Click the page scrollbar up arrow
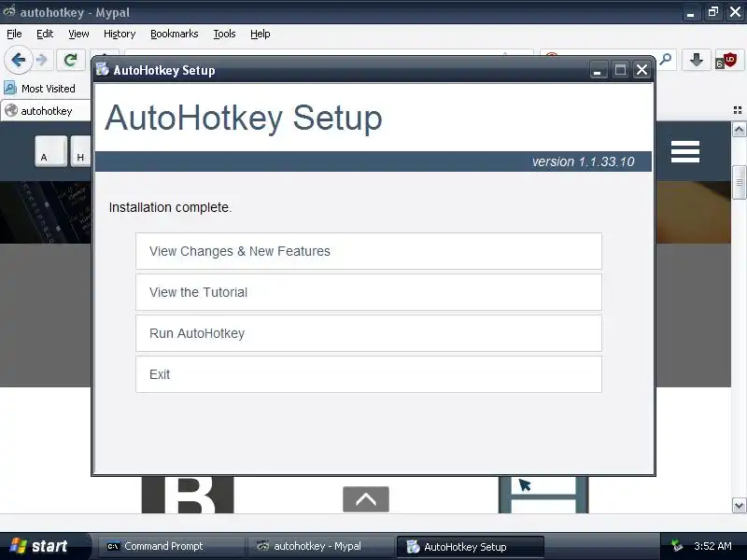Screen dimensions: 747x560 tap(739, 129)
